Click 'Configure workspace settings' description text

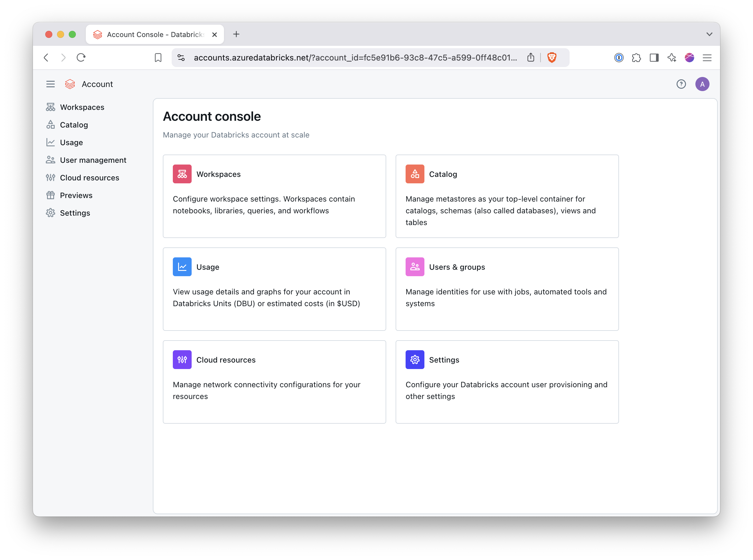(264, 205)
